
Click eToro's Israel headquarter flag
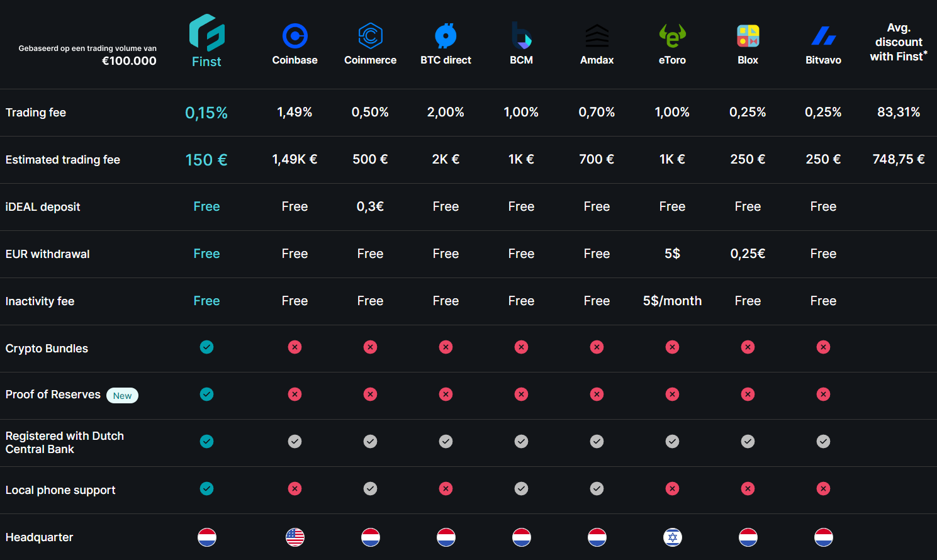672,537
